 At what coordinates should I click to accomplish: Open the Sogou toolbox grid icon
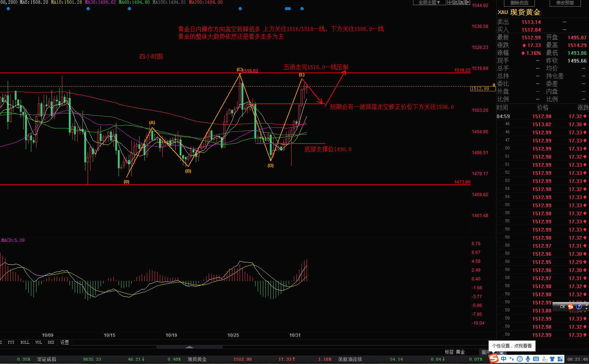[560, 359]
